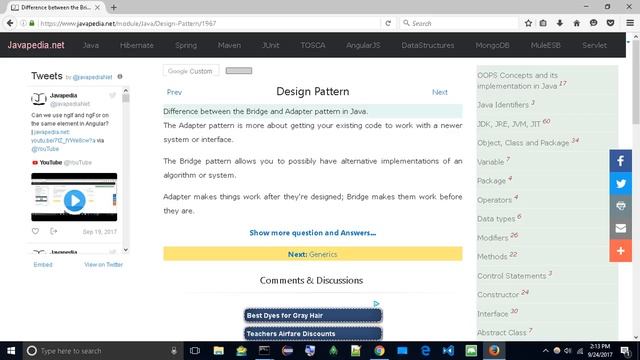Image resolution: width=640 pixels, height=360 pixels.
Task: Play the embedded YouTube video in the tweet
Action: pos(74,200)
